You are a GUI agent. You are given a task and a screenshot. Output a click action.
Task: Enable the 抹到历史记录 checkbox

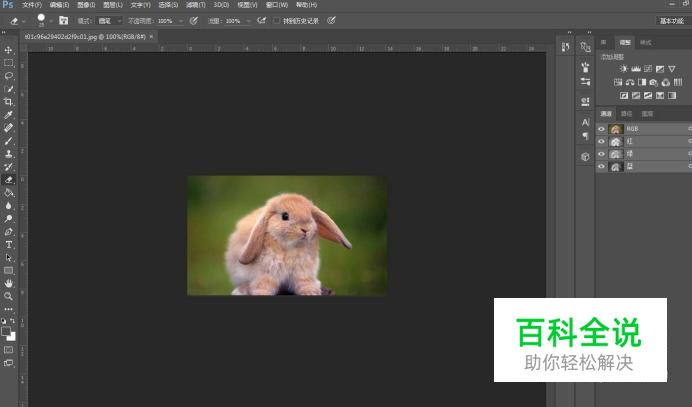point(276,20)
